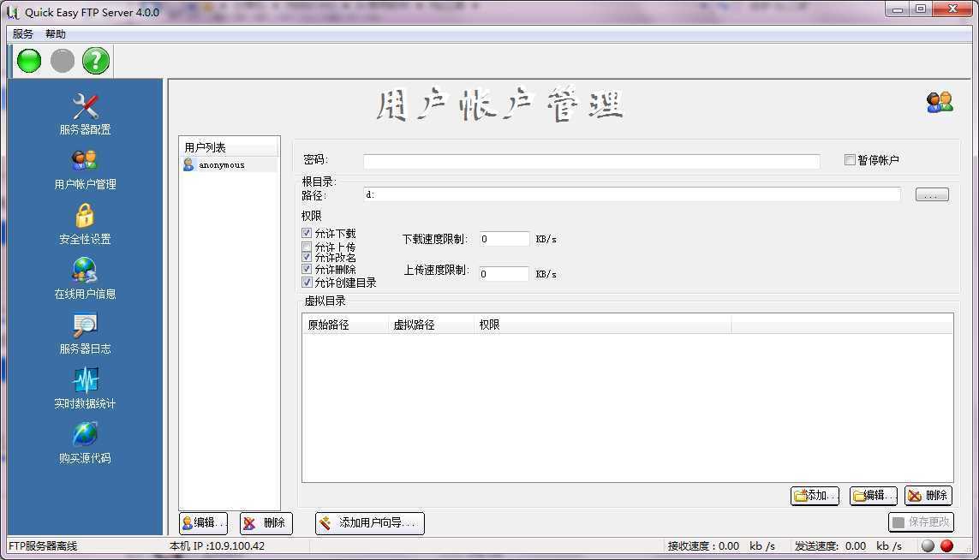Click the 删除 user button under the user list
This screenshot has height=560, width=979.
266,522
